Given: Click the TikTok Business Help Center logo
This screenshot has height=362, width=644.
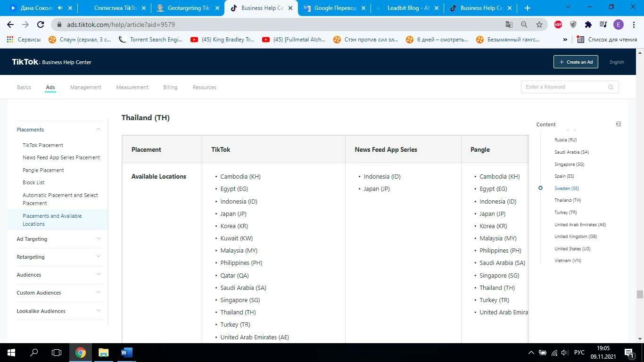Looking at the screenshot, I should tap(52, 62).
